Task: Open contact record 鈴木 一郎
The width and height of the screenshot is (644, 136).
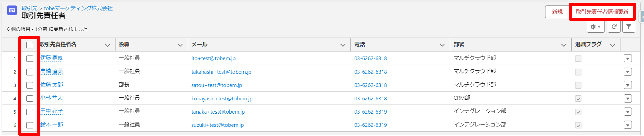Action: pos(52,125)
